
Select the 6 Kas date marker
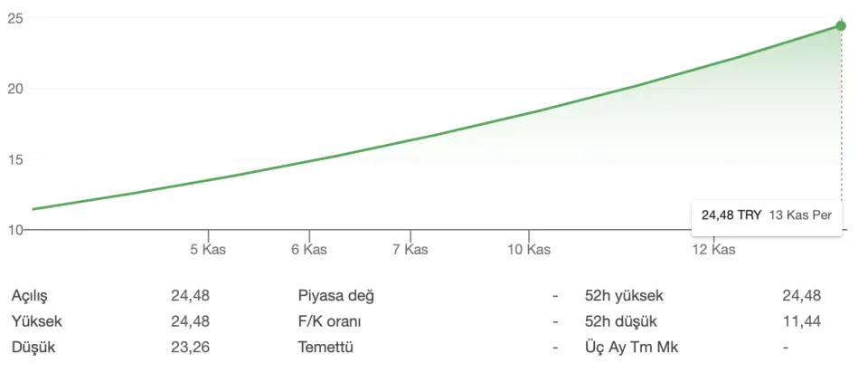pos(309,250)
